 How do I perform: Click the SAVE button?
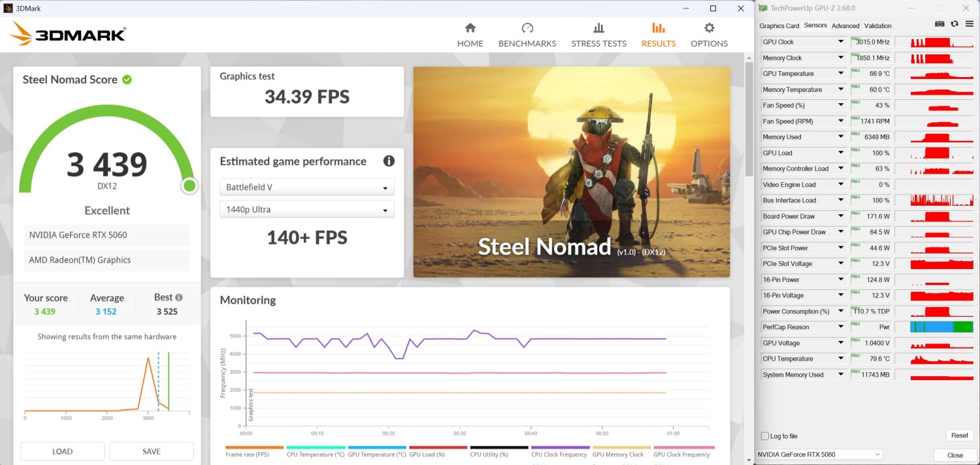(x=152, y=451)
